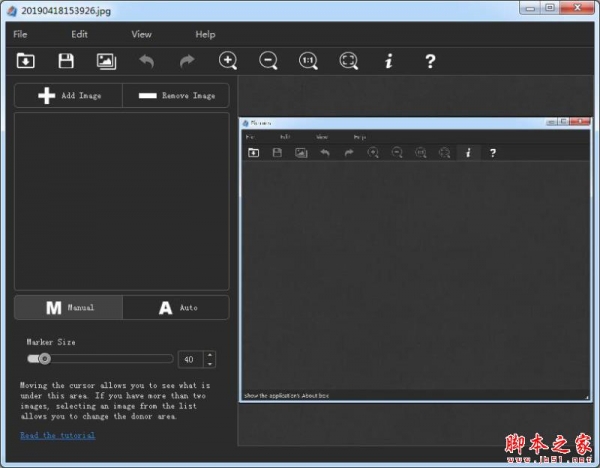Click the image gallery toolbar icon
Viewport: 600px width, 468px height.
pos(106,61)
